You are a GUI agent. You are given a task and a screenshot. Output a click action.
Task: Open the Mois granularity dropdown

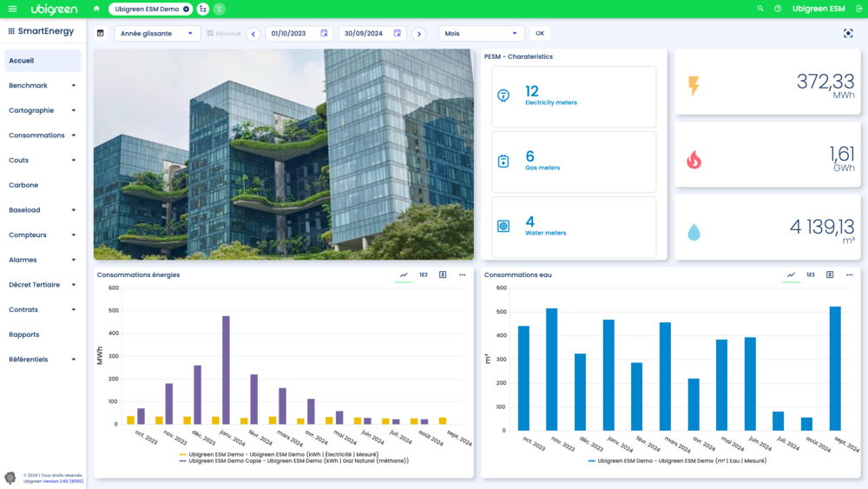(x=481, y=34)
